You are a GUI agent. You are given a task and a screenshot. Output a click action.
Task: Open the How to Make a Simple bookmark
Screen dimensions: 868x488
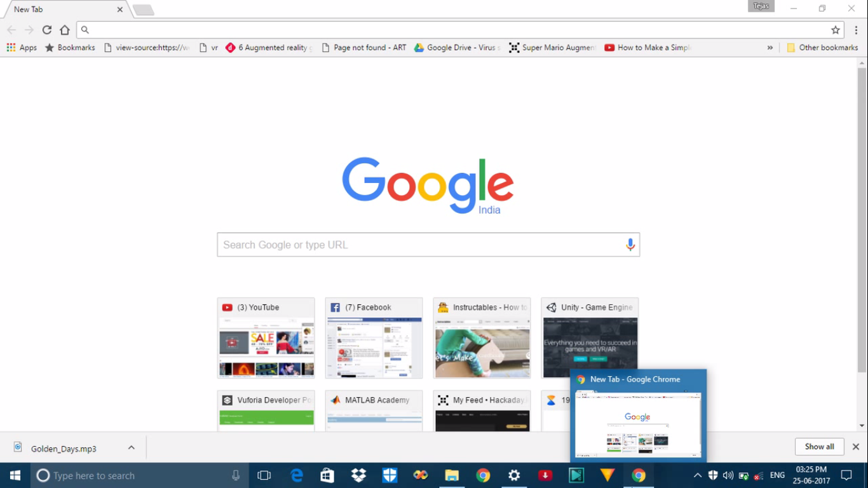coord(648,48)
